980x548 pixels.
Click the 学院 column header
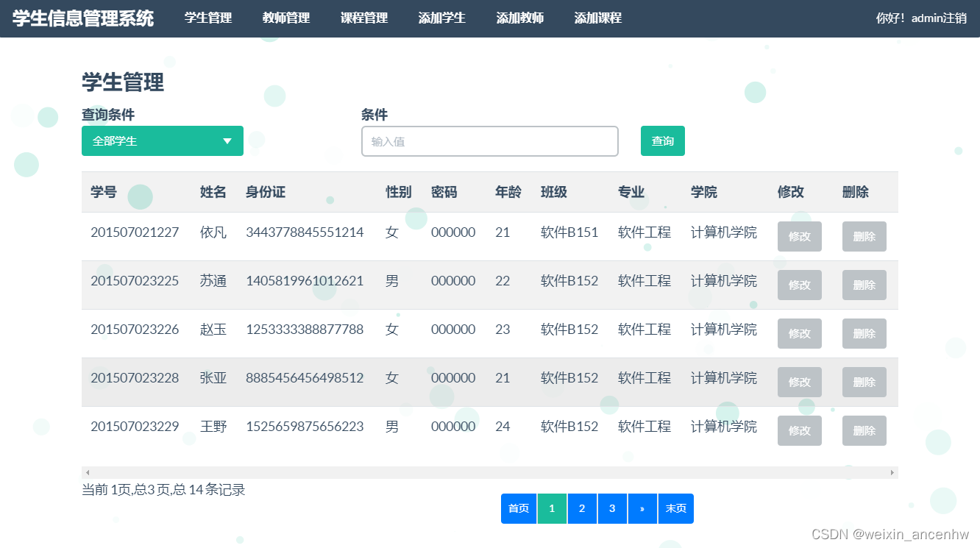pyautogui.click(x=704, y=193)
